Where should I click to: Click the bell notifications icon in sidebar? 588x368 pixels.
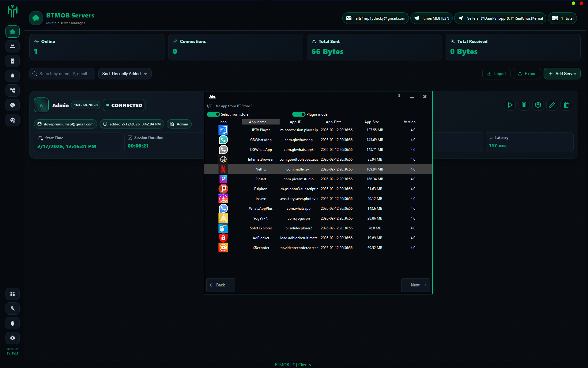click(x=13, y=76)
